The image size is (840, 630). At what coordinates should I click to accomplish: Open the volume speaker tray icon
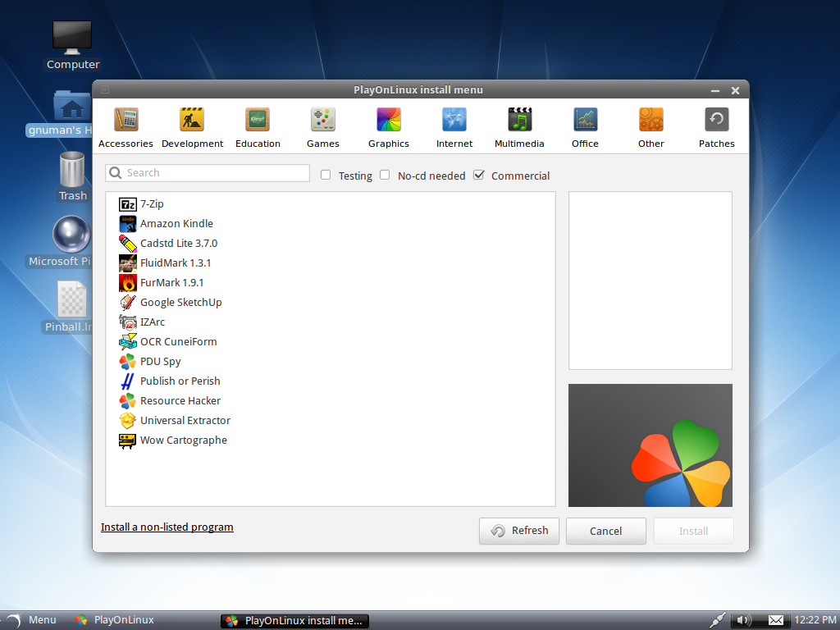point(742,620)
